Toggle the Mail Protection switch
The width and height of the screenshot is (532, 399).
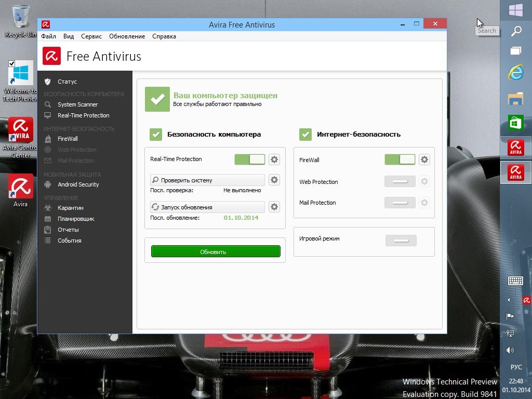click(400, 203)
